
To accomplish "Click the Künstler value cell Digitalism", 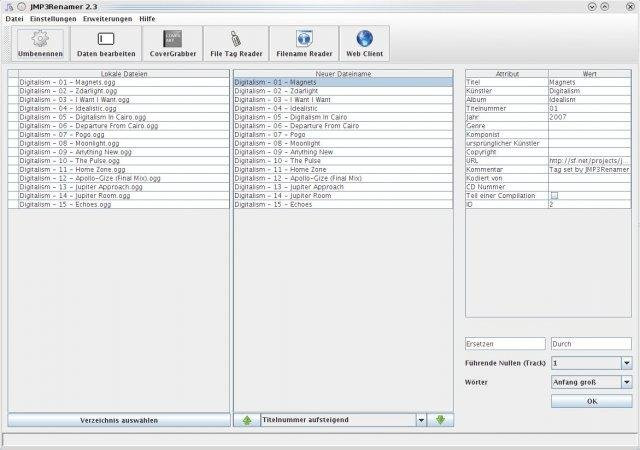I will (589, 91).
